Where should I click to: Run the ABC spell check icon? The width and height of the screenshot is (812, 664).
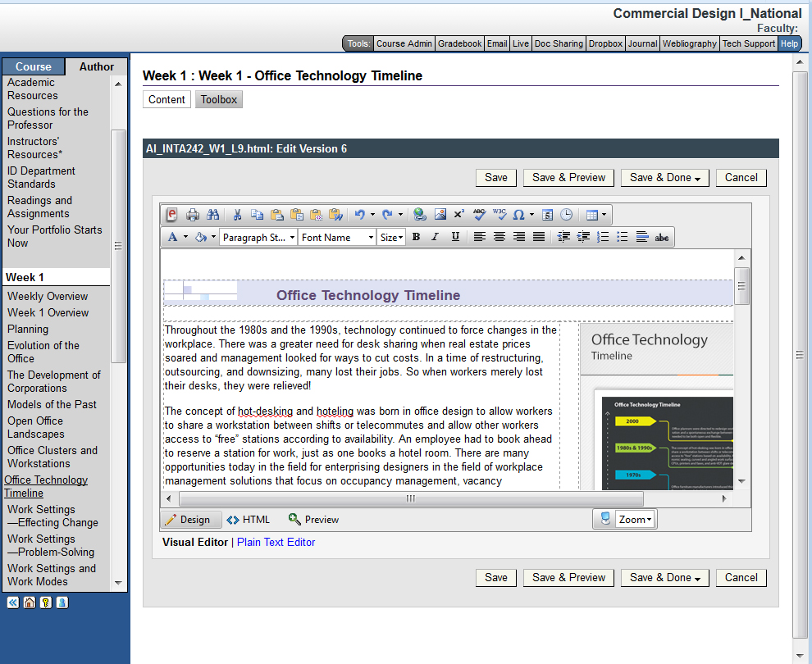480,215
